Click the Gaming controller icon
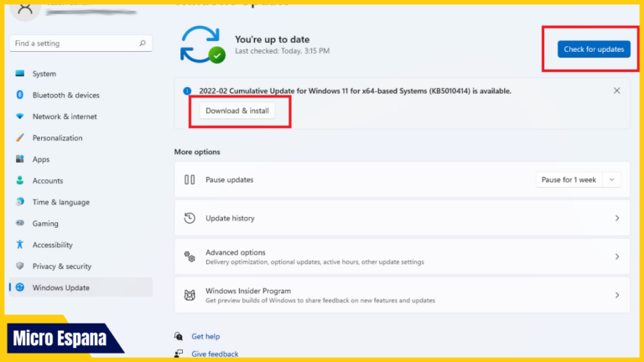644x362 pixels. (20, 223)
